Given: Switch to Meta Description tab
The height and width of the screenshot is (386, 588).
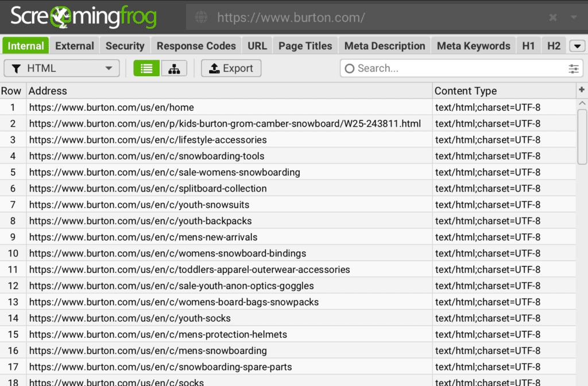Looking at the screenshot, I should coord(385,46).
